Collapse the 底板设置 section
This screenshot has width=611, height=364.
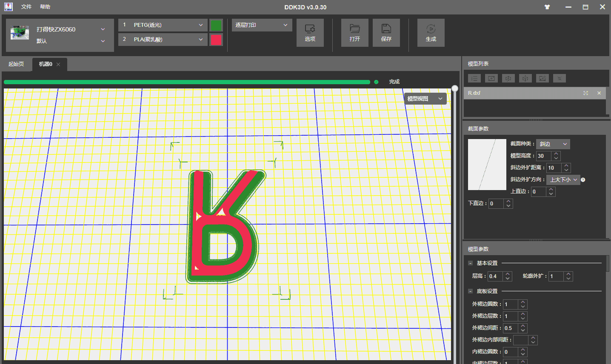(470, 291)
